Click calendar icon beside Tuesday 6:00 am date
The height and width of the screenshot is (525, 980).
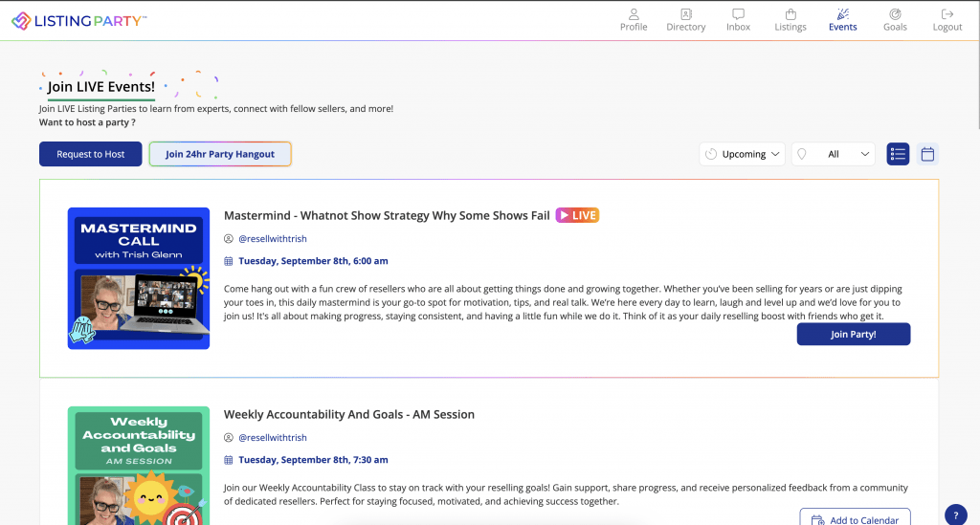pyautogui.click(x=229, y=261)
